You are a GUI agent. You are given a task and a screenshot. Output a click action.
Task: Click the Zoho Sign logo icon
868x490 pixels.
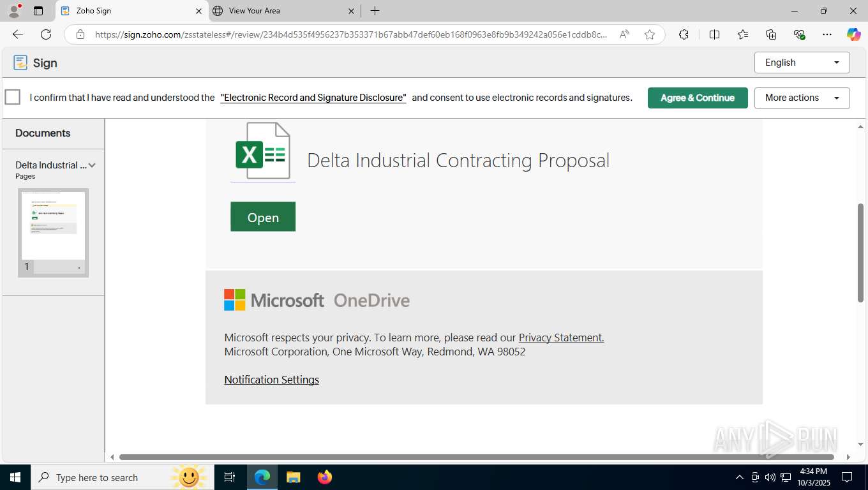click(20, 63)
